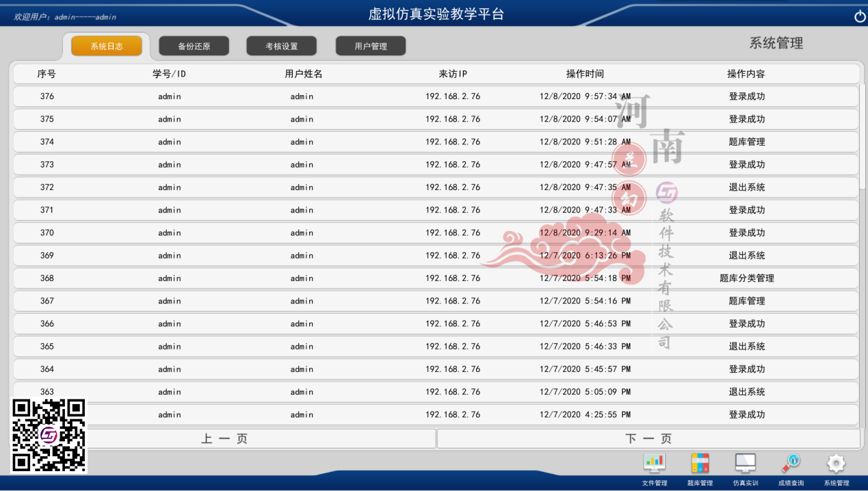Launch the 仿真实训 simulation training icon

click(746, 464)
